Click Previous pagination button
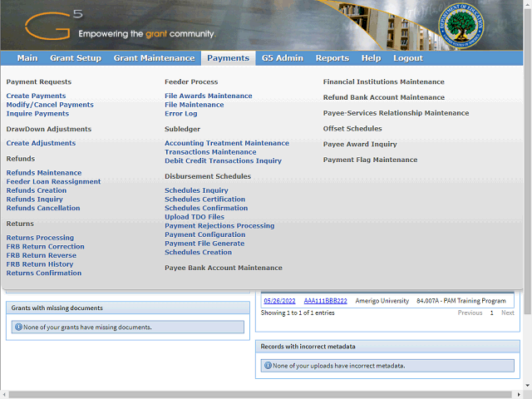The width and height of the screenshot is (532, 399). click(x=470, y=313)
